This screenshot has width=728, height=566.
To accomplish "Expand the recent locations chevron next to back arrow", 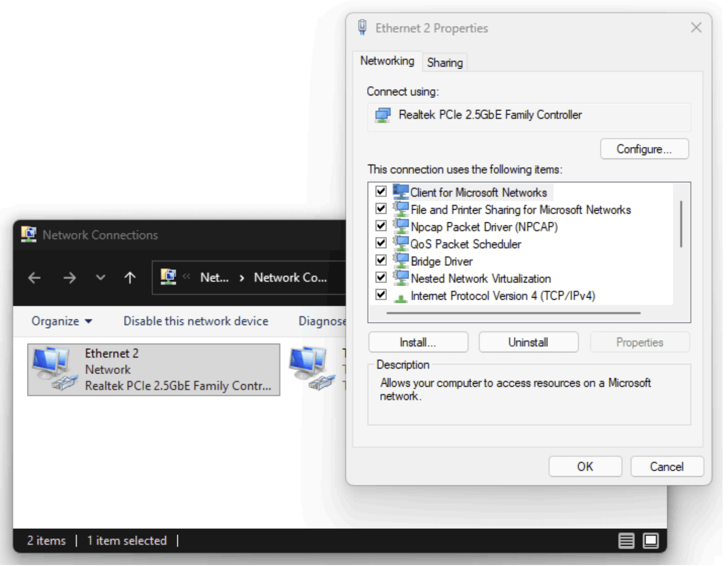I will (100, 277).
